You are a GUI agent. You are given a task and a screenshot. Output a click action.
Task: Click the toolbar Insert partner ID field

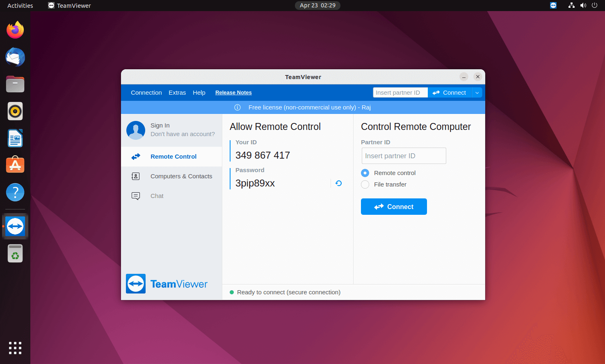(400, 93)
